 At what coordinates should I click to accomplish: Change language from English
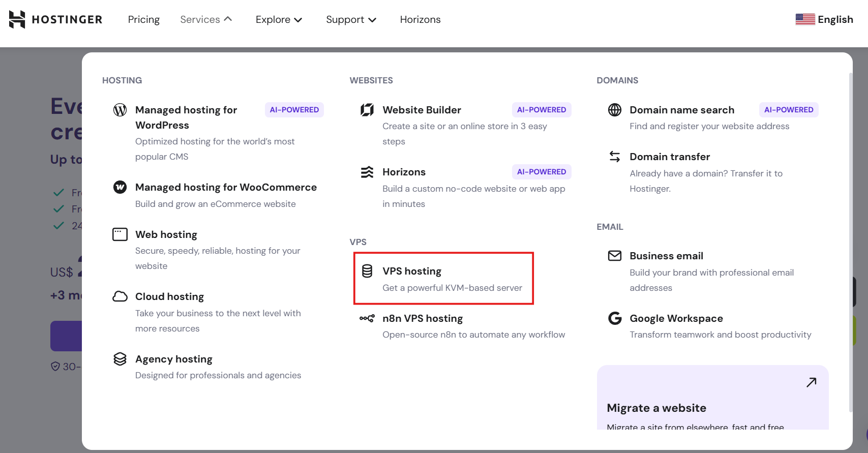824,19
